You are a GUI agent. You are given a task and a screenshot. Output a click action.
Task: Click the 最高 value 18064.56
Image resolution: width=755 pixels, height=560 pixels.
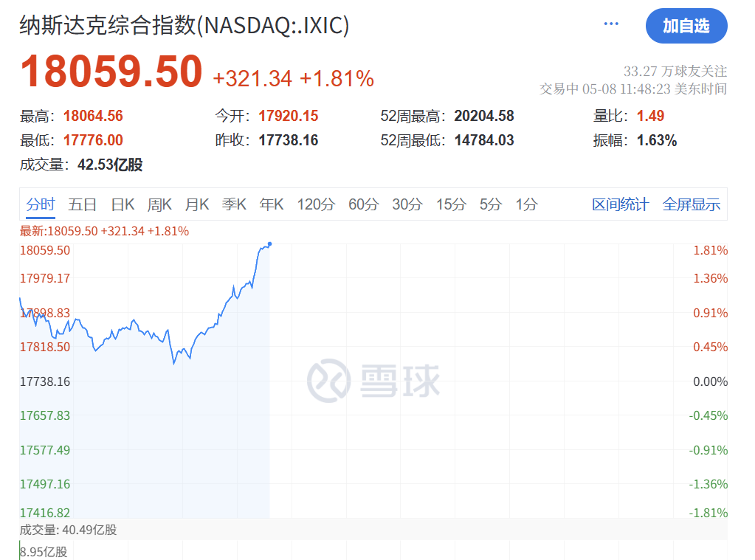point(93,116)
